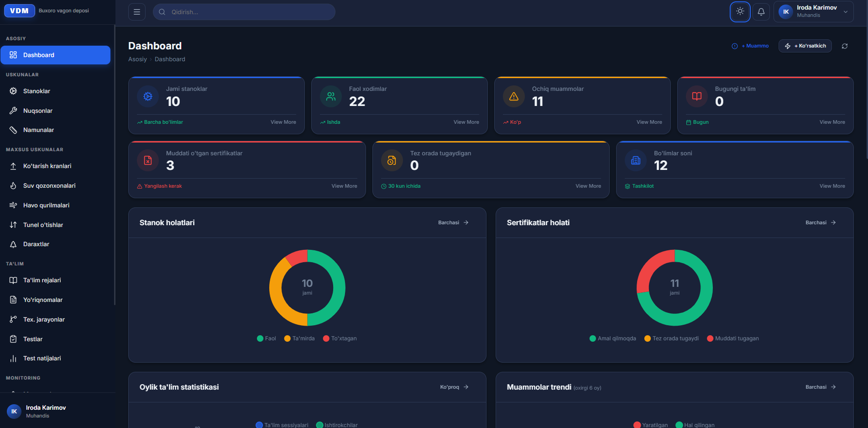This screenshot has height=428, width=868.
Task: Toggle the Faol legend item
Action: click(267, 338)
